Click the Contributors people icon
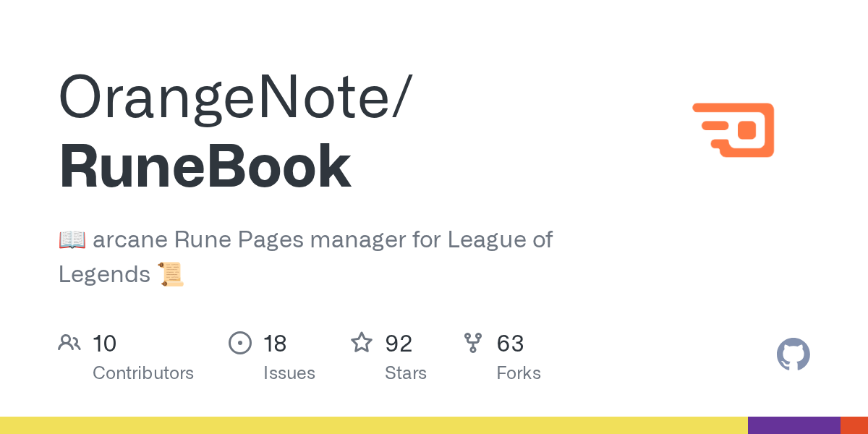 69,343
